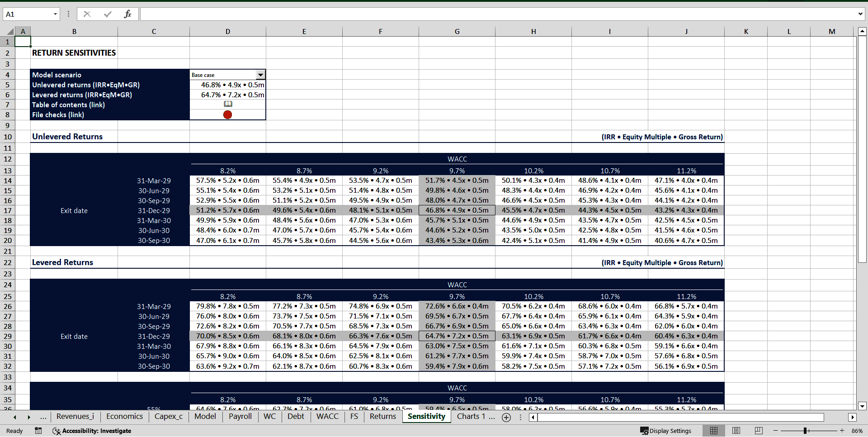Image resolution: width=868 pixels, height=437 pixels.
Task: Click cell containing 46.8% unlevered returns
Action: point(228,85)
